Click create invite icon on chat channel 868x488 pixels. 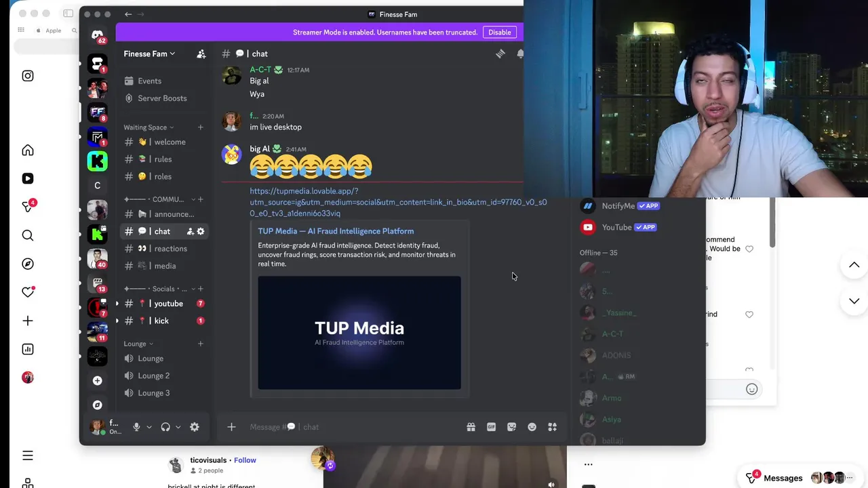click(191, 231)
